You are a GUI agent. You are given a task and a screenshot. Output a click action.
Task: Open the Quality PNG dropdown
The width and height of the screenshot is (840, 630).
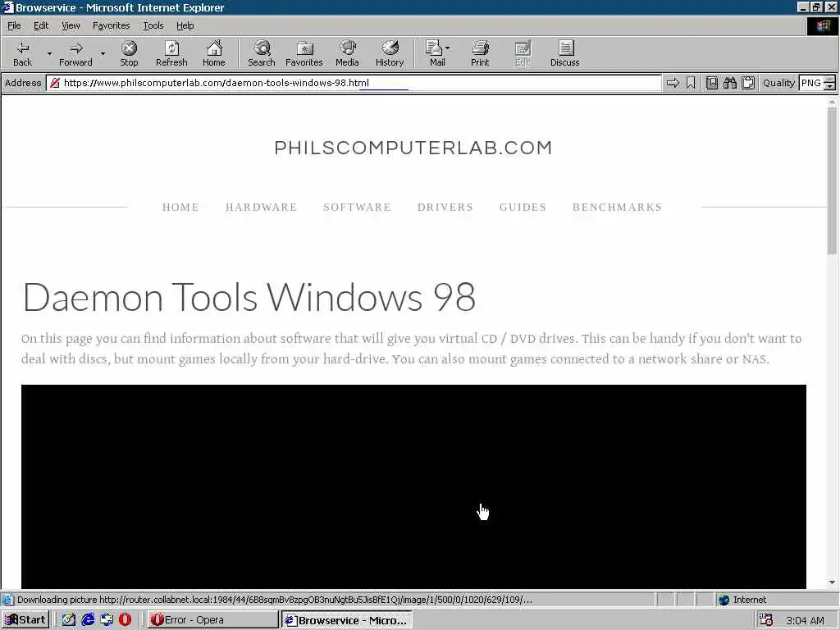coord(829,83)
